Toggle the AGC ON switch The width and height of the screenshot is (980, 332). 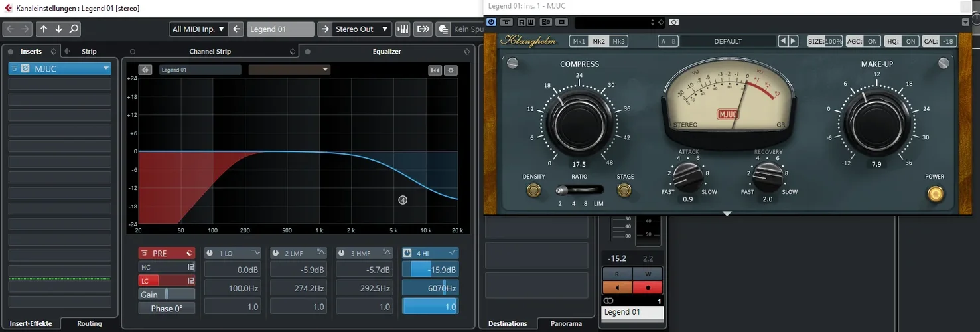tap(863, 41)
